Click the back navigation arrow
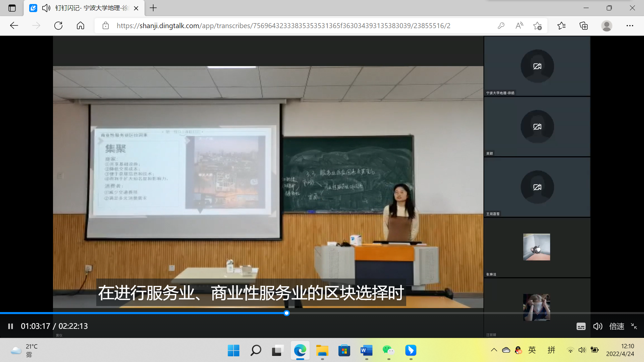644x362 pixels. pos(14,26)
